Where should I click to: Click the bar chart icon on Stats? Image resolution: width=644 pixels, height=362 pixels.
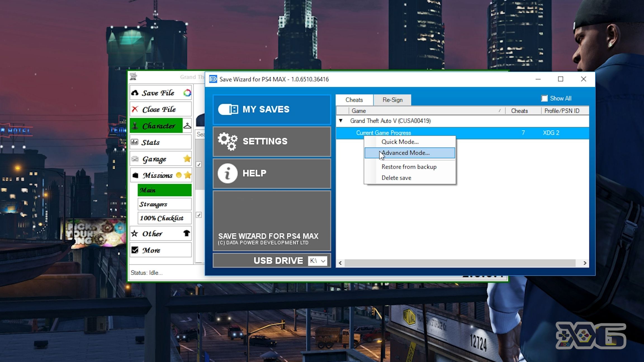(134, 142)
